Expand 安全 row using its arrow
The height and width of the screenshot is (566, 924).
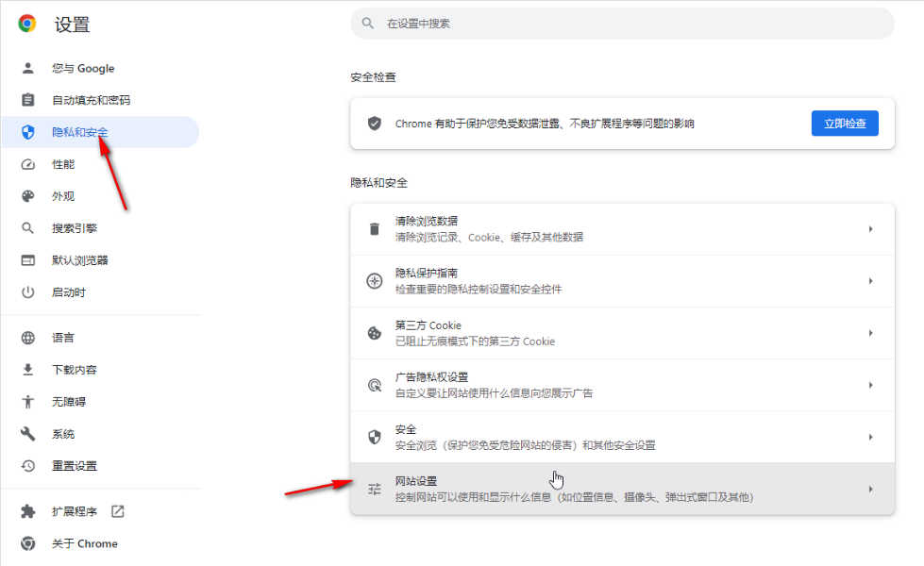[870, 437]
